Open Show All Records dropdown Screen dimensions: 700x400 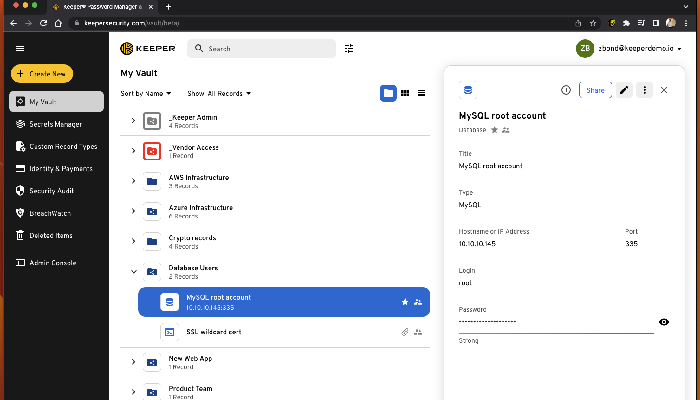tap(219, 93)
